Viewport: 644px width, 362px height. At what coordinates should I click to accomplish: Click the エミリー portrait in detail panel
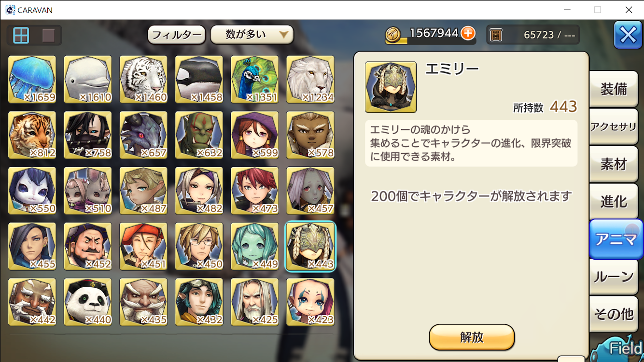tap(391, 87)
